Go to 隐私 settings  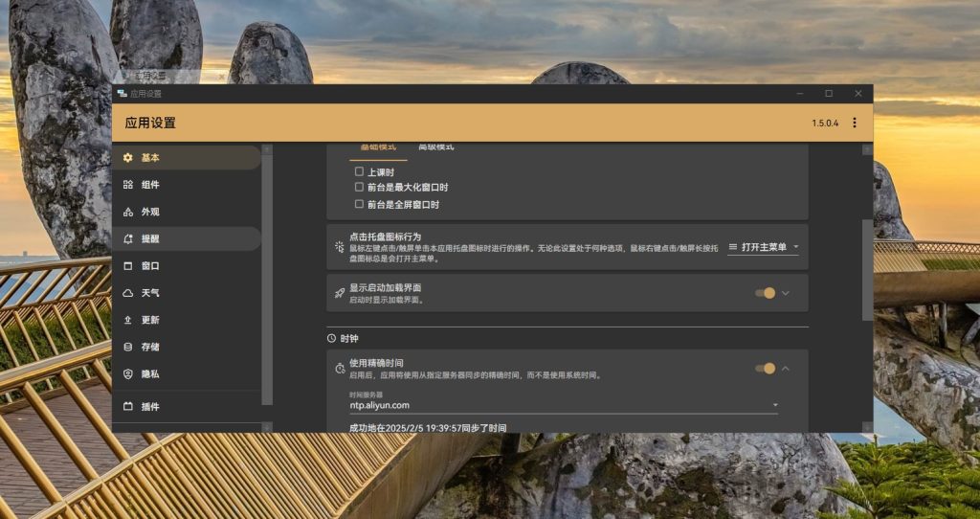(x=187, y=374)
